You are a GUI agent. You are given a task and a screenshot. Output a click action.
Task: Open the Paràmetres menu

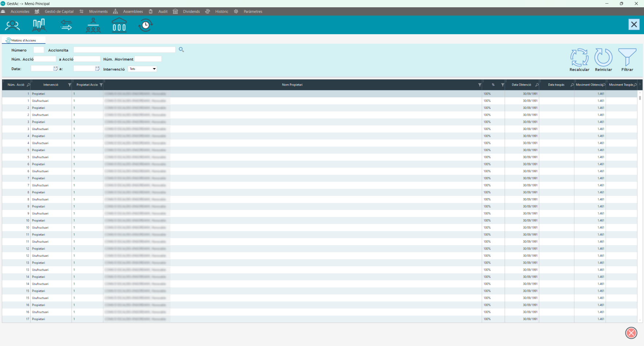(253, 12)
